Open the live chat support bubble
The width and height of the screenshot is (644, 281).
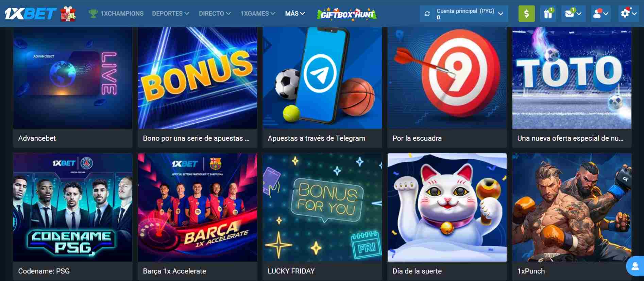pos(635,266)
